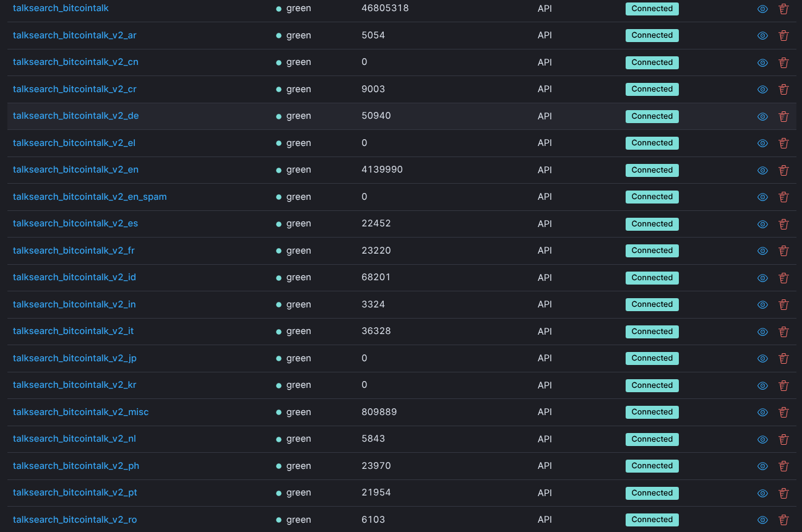Open talksearch_bitcointalk_v2_misc index link
The height and width of the screenshot is (532, 802).
81,412
